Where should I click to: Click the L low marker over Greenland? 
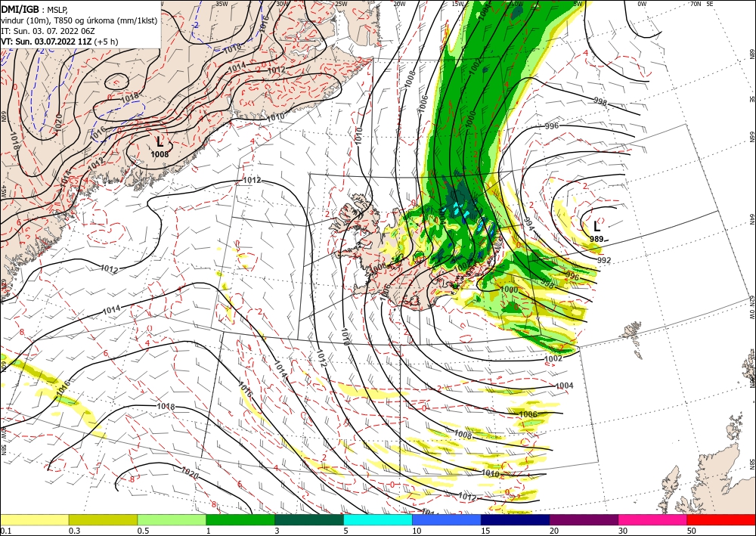(160, 141)
